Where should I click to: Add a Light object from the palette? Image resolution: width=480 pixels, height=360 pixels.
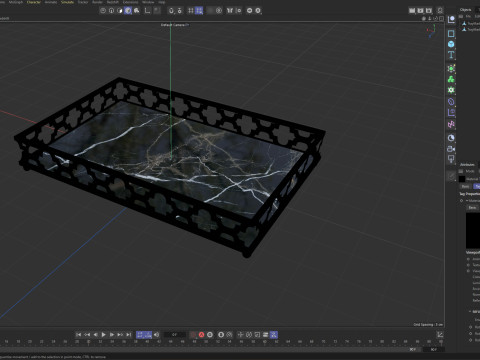[x=451, y=159]
